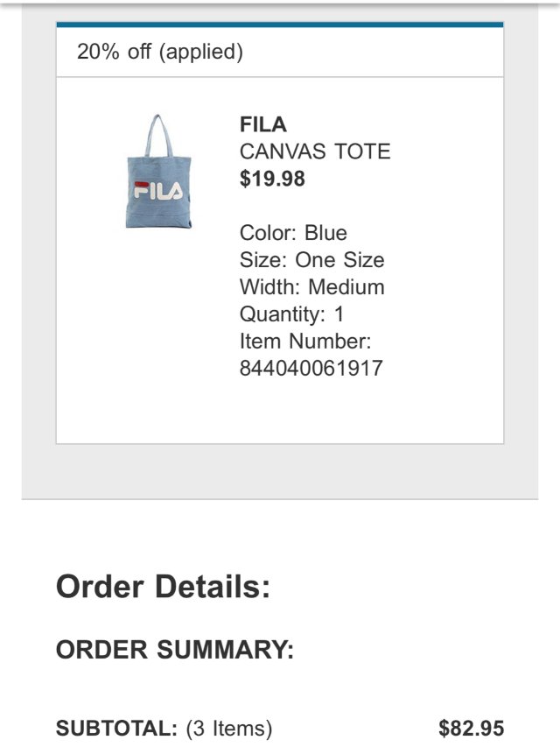Open the CANVAS TOTE product title
560x747 pixels.
315,152
